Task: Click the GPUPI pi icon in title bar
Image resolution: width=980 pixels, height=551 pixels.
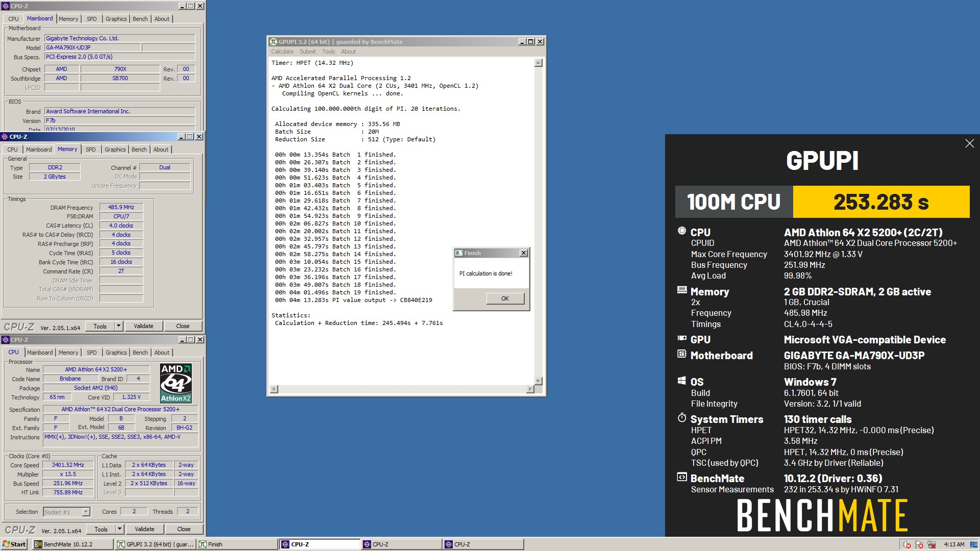Action: pyautogui.click(x=273, y=42)
